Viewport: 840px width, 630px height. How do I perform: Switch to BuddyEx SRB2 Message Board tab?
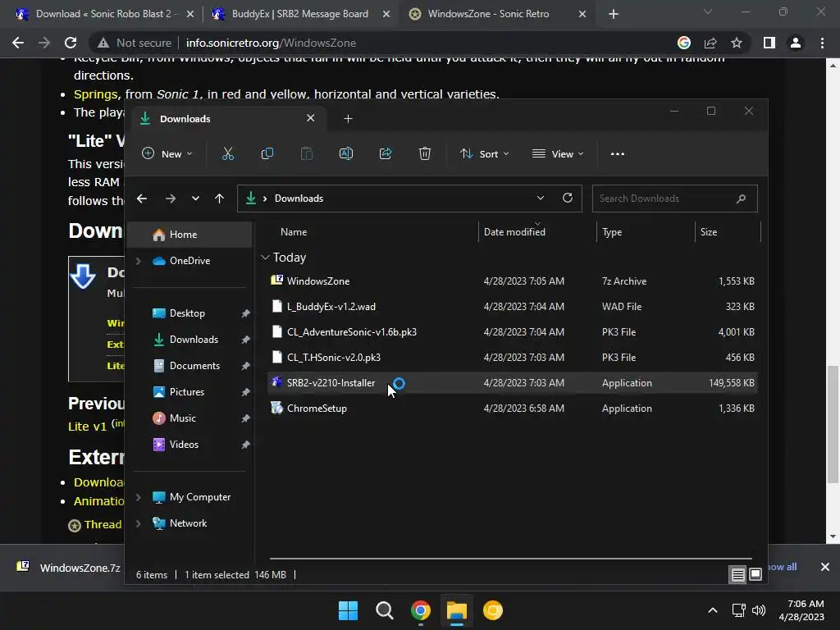point(300,14)
